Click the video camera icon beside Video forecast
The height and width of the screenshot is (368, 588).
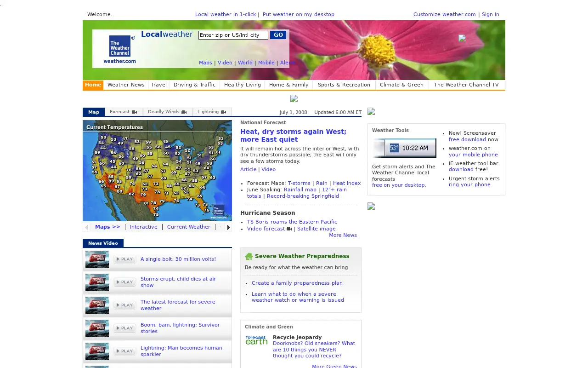click(x=289, y=229)
